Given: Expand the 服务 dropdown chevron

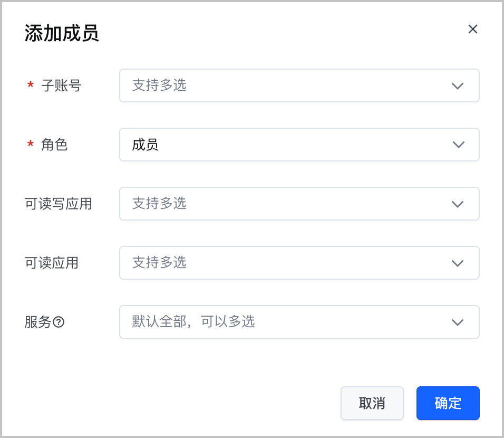Looking at the screenshot, I should pyautogui.click(x=458, y=322).
